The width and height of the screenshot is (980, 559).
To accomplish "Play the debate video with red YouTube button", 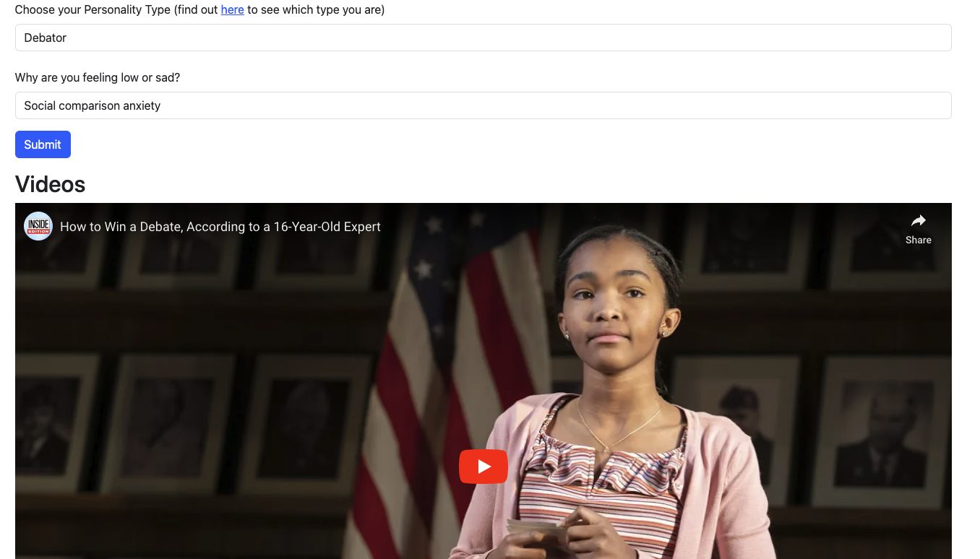I will coord(483,467).
